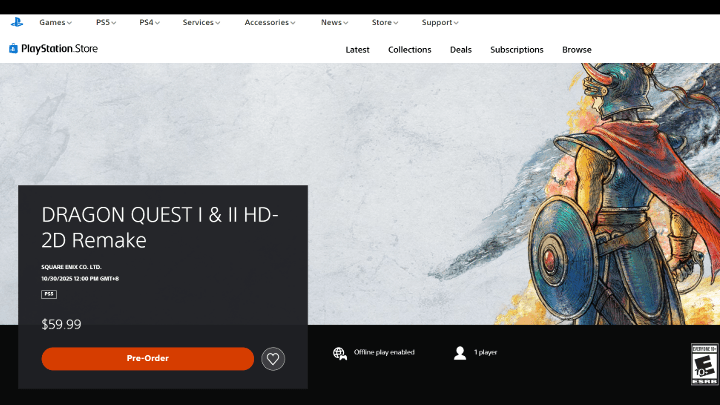Expand the Games menu
720x405 pixels.
(57, 22)
